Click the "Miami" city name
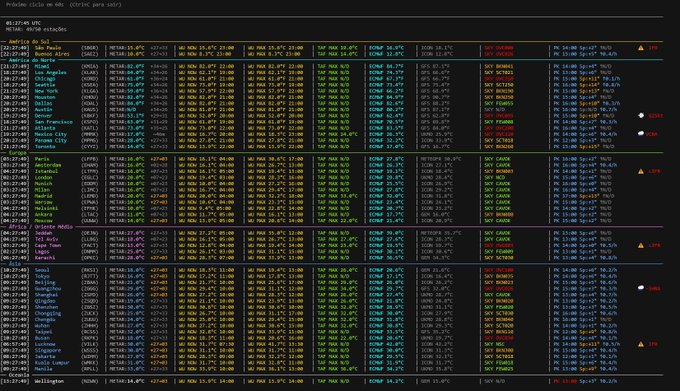Screen dimensions: 680x391 (x=42, y=66)
